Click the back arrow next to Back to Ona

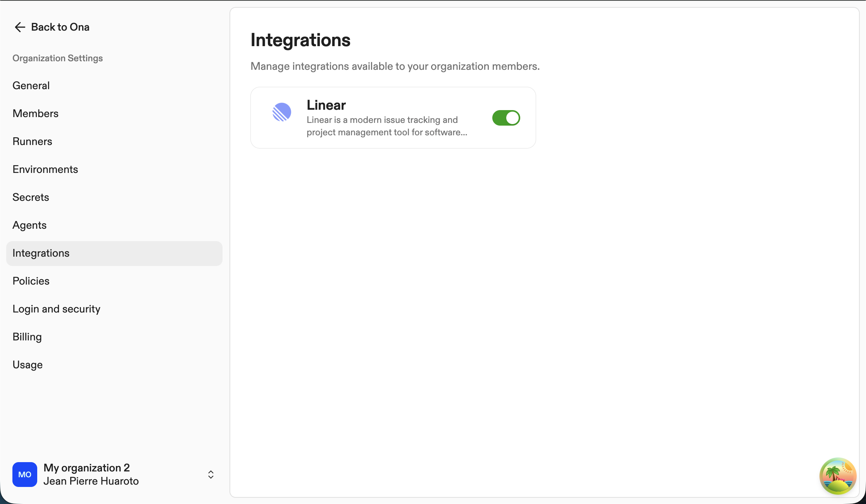[x=20, y=27]
